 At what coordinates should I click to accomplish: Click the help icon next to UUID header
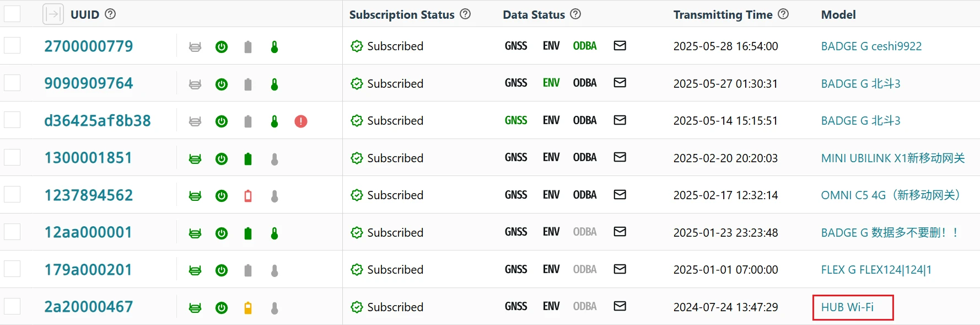pos(110,14)
